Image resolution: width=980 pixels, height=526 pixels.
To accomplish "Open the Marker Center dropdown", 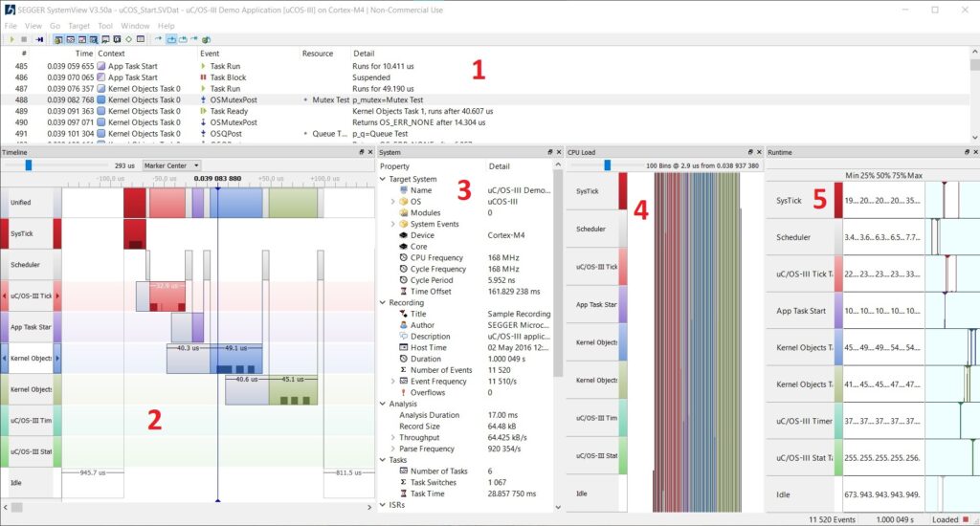I will [x=171, y=165].
